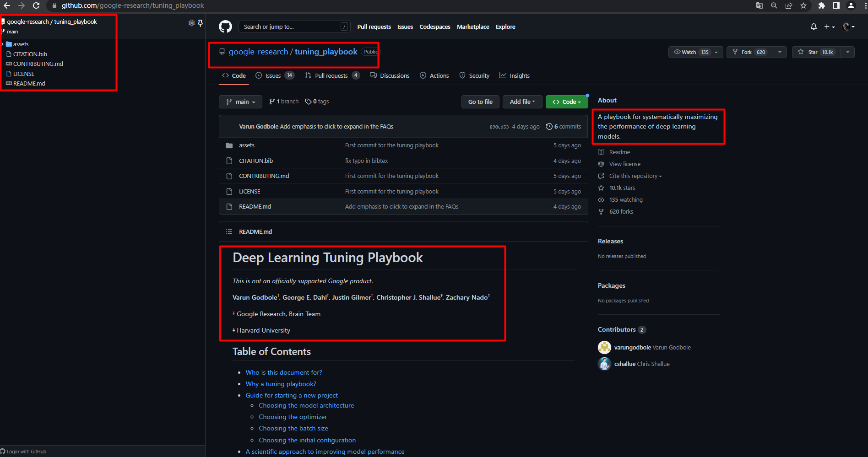The height and width of the screenshot is (457, 868).
Task: Click the browser share icon
Action: click(789, 5)
